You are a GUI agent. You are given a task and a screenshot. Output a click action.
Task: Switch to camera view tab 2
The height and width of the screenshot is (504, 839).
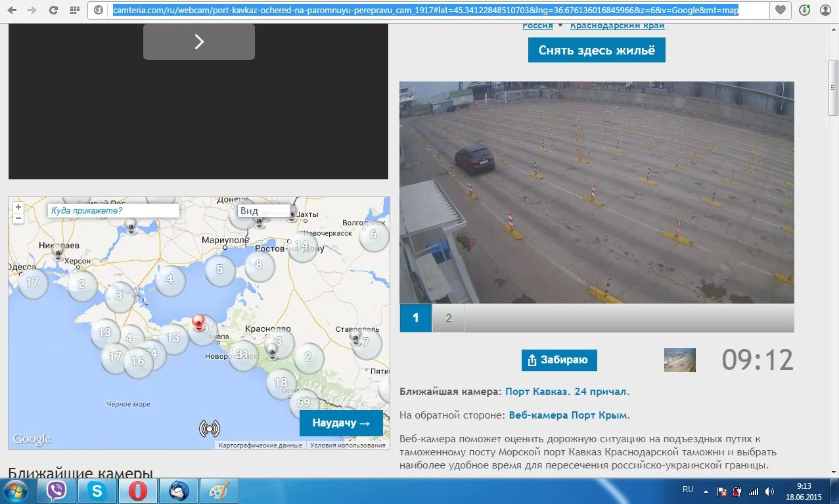coord(449,318)
